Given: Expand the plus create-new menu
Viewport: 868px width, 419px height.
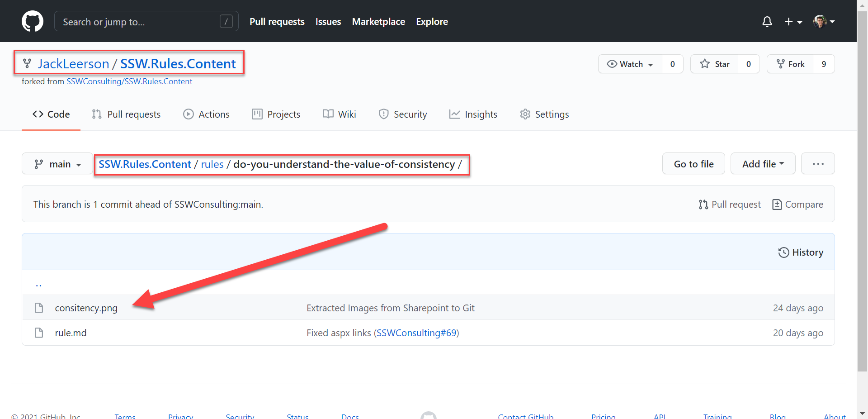Looking at the screenshot, I should pos(793,22).
